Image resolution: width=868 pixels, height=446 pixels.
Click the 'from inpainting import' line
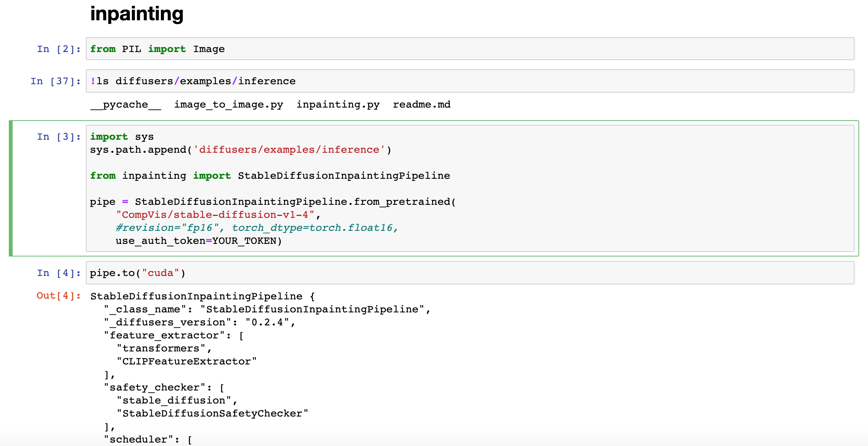270,176
